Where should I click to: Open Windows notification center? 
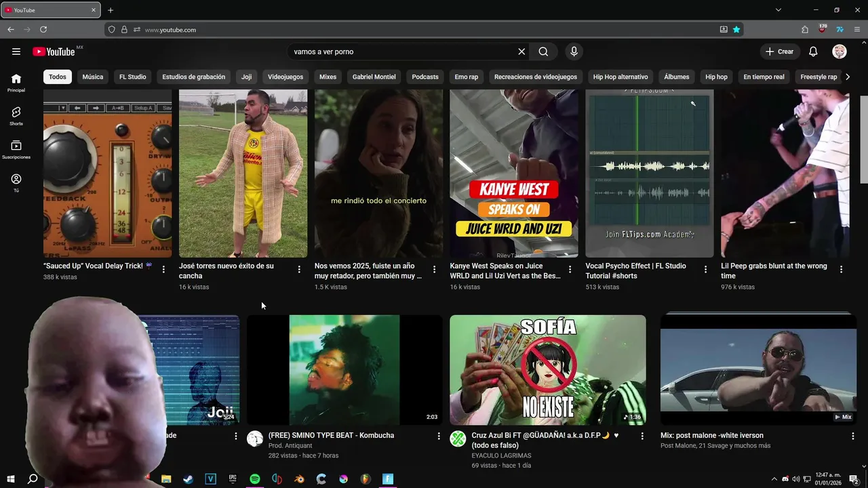[x=854, y=479]
